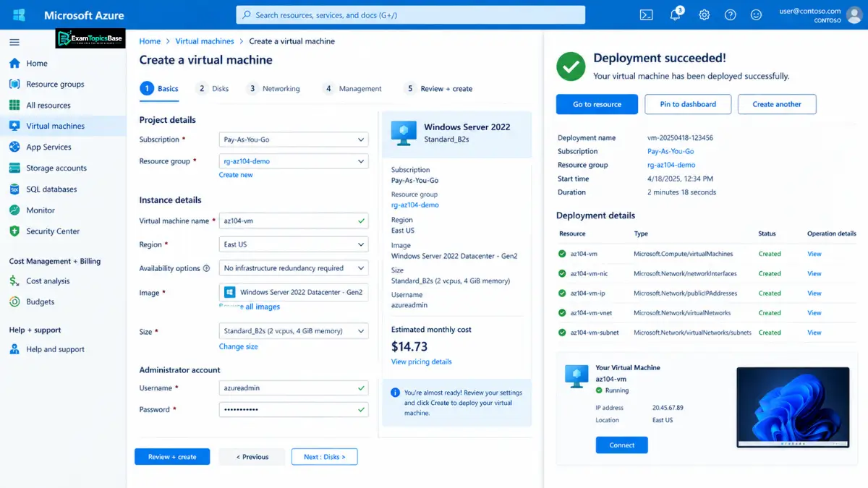Click View pricing details link
Image resolution: width=868 pixels, height=488 pixels.
(421, 361)
